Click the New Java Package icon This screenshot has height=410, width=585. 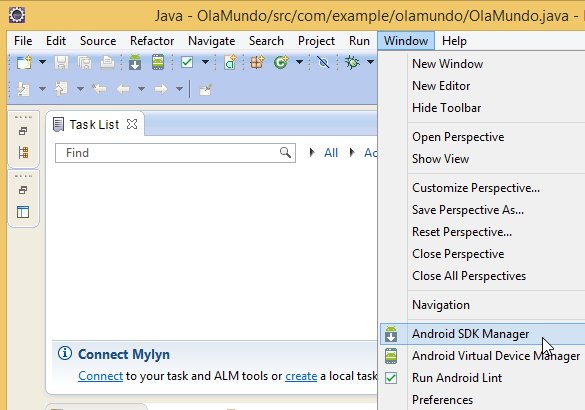[x=257, y=62]
